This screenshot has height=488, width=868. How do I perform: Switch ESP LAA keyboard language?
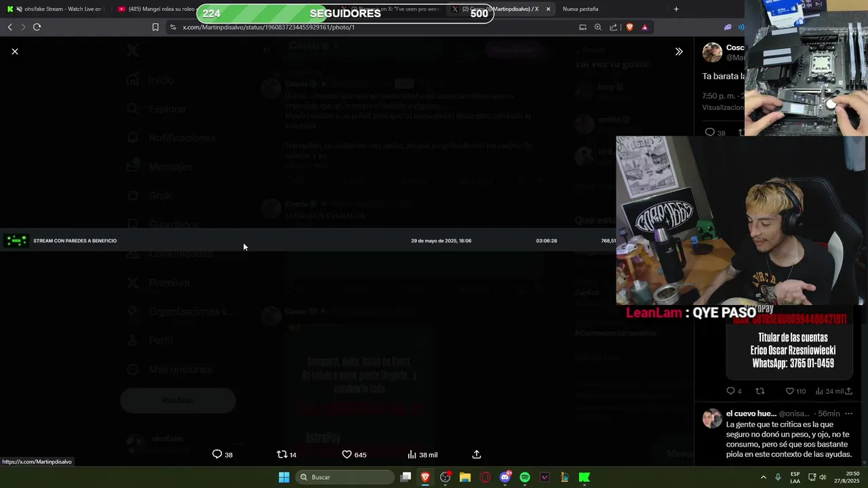point(795,477)
